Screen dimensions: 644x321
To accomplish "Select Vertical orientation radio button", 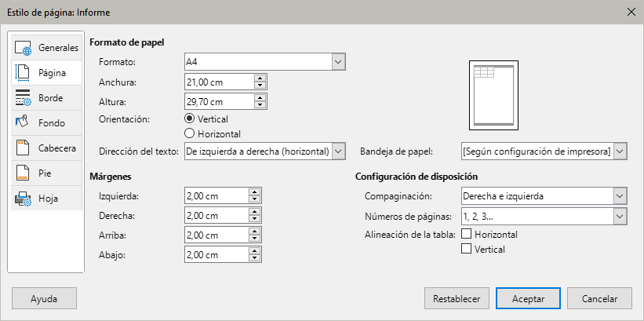I will pos(189,119).
